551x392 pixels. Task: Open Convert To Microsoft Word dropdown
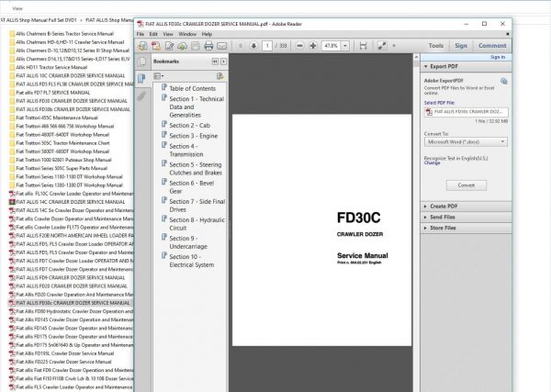tap(466, 142)
